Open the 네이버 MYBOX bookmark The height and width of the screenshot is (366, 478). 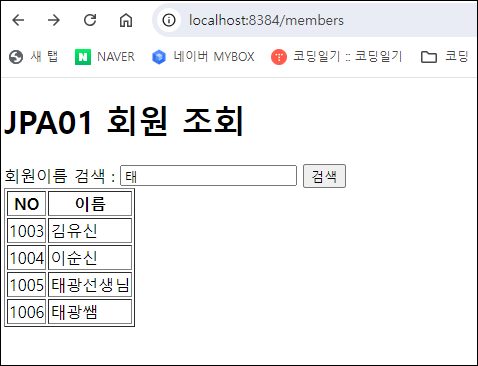point(203,56)
